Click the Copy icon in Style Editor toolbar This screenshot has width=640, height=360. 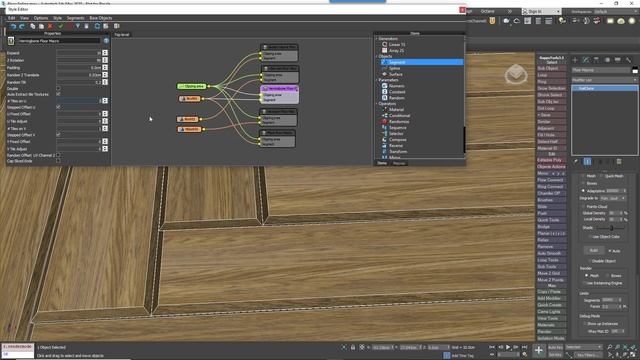point(33,26)
